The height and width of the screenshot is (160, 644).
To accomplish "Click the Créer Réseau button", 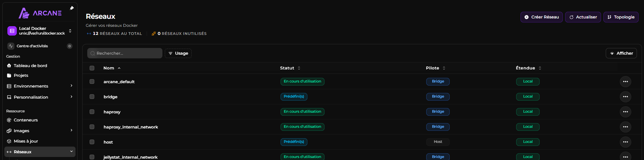I will coord(541,17).
